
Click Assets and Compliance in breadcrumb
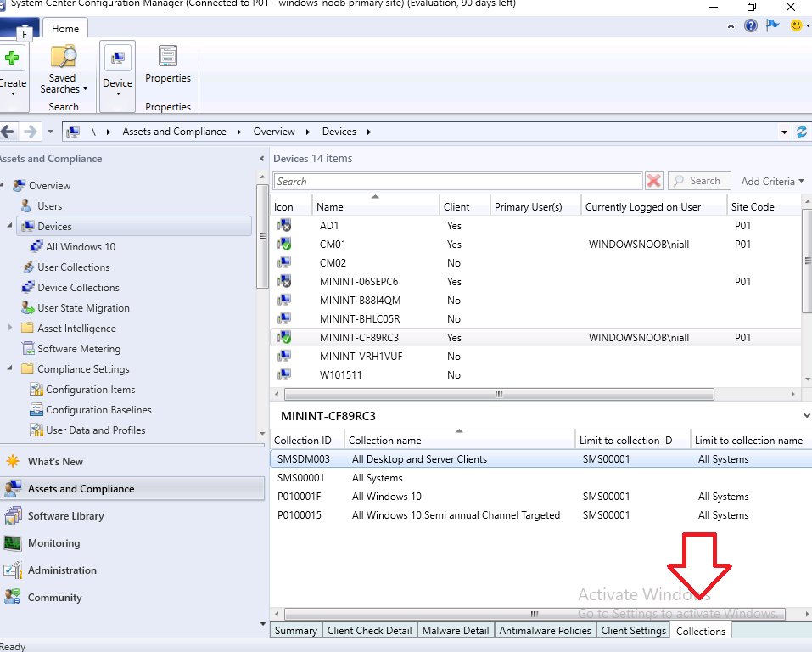coord(174,132)
